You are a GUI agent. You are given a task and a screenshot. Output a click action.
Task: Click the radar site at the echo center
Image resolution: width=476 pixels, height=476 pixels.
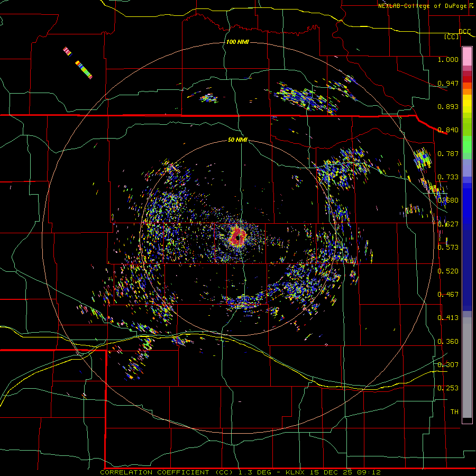coord(239,236)
